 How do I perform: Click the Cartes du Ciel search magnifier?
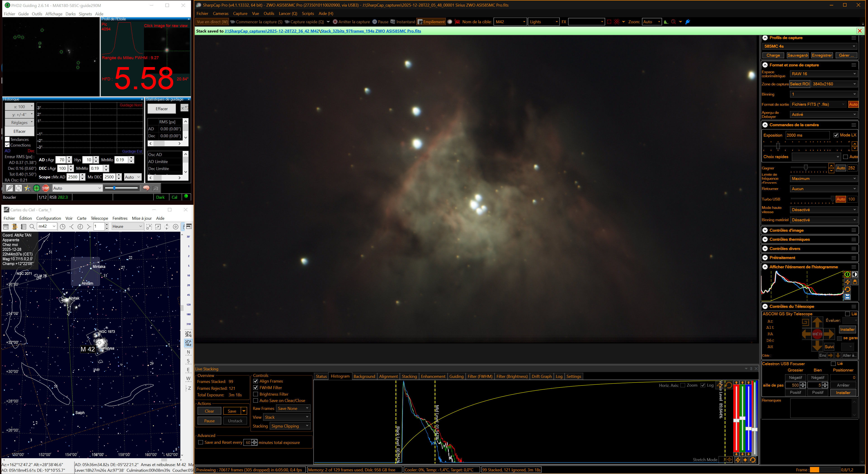tap(32, 226)
